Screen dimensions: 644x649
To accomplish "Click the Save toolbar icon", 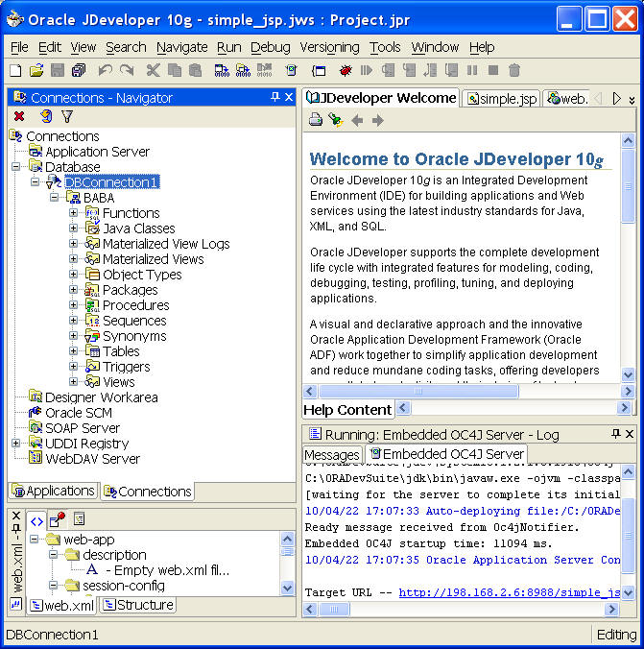I will [58, 70].
